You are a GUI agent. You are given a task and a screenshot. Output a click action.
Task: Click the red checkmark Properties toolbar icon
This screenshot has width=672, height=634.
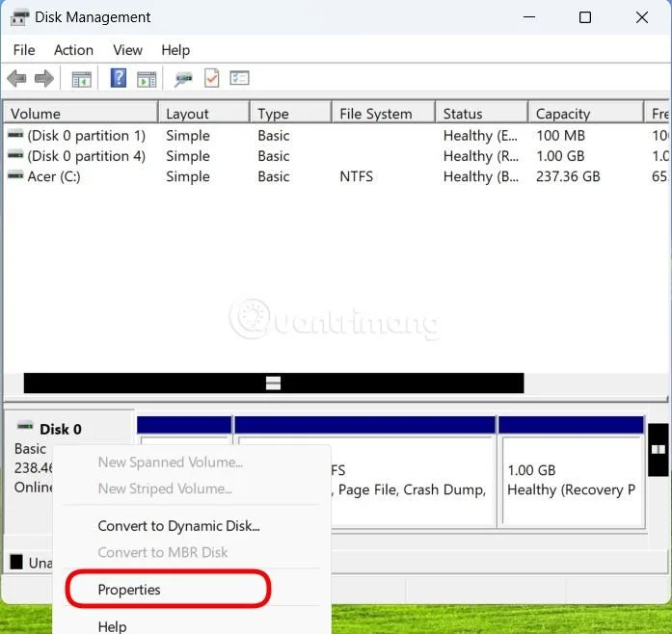[x=212, y=78]
